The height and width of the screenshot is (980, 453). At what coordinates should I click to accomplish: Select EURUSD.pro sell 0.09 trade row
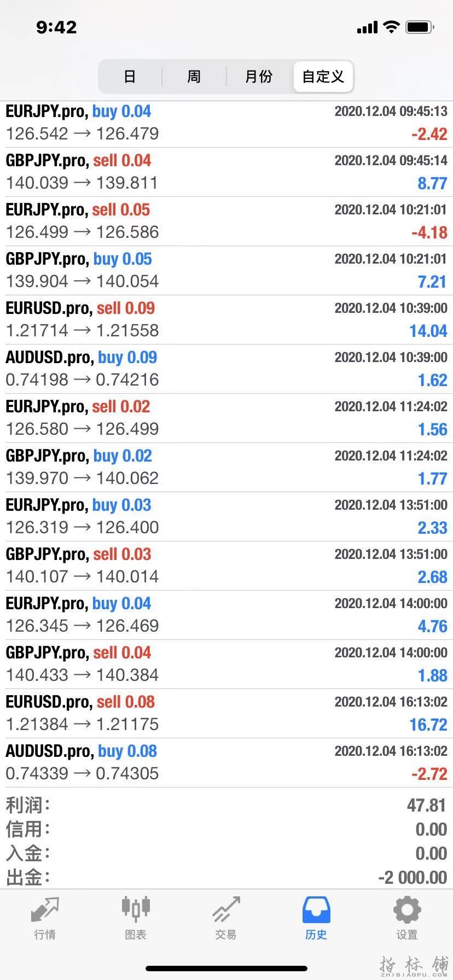click(x=226, y=320)
